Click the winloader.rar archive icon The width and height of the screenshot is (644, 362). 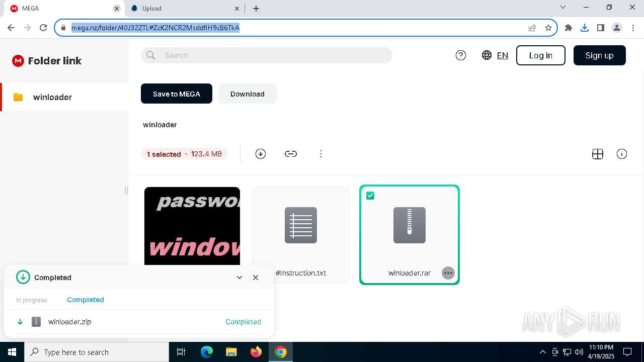click(x=410, y=225)
